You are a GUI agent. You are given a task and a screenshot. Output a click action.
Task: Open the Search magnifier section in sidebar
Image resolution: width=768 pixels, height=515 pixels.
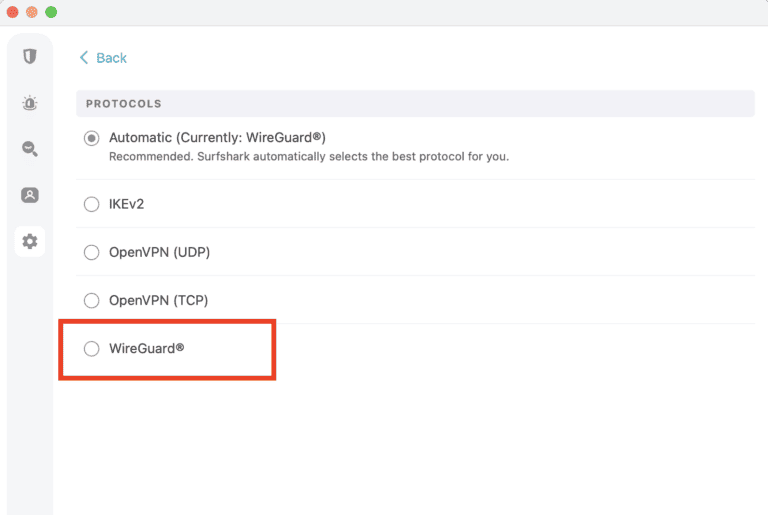pos(30,149)
